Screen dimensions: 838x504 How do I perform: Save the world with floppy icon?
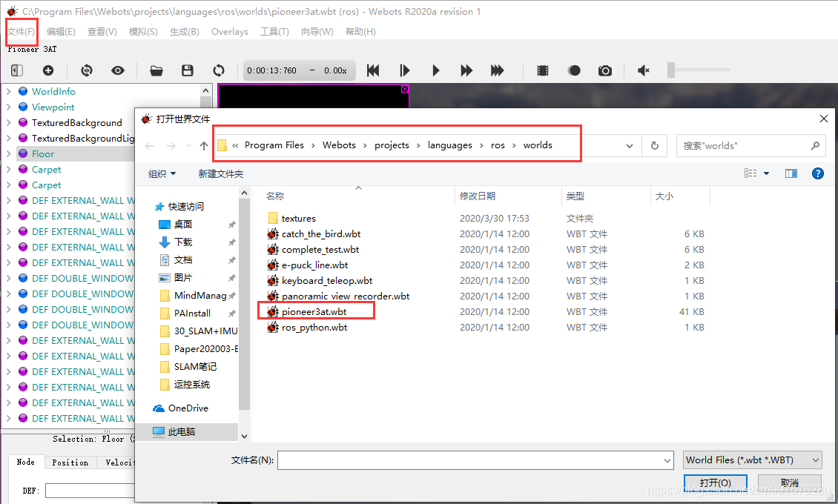pos(188,70)
